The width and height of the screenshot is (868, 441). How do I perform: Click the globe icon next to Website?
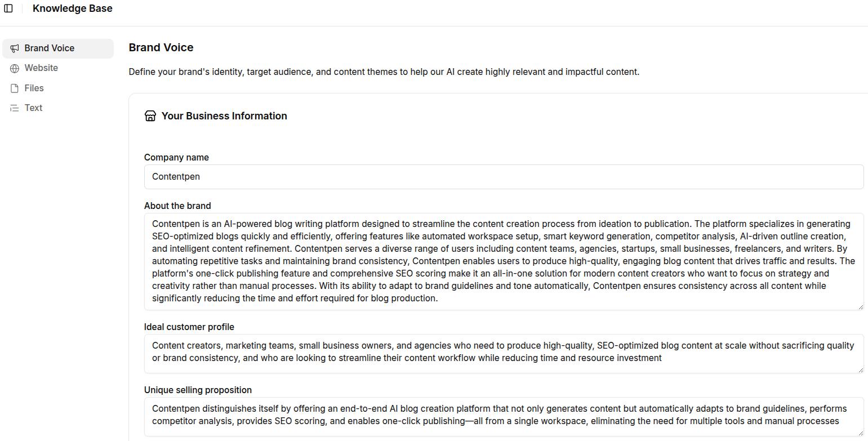click(x=14, y=68)
